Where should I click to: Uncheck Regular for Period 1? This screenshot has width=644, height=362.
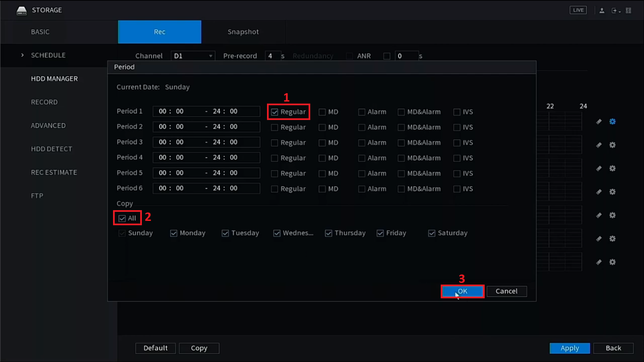275,112
